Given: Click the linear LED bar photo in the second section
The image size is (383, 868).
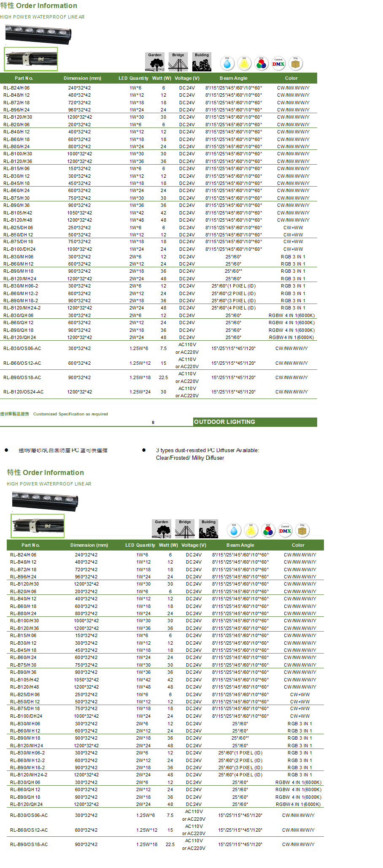Looking at the screenshot, I should (45, 502).
